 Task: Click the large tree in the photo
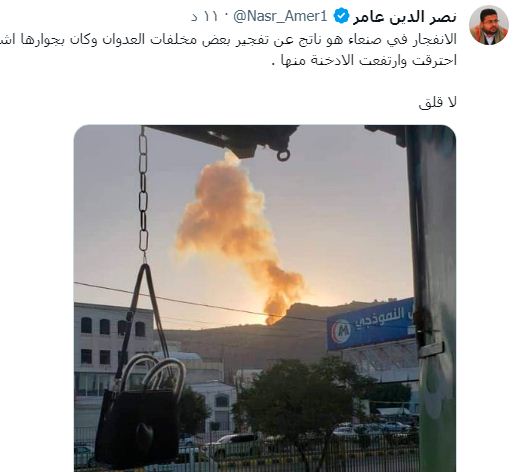(300, 400)
